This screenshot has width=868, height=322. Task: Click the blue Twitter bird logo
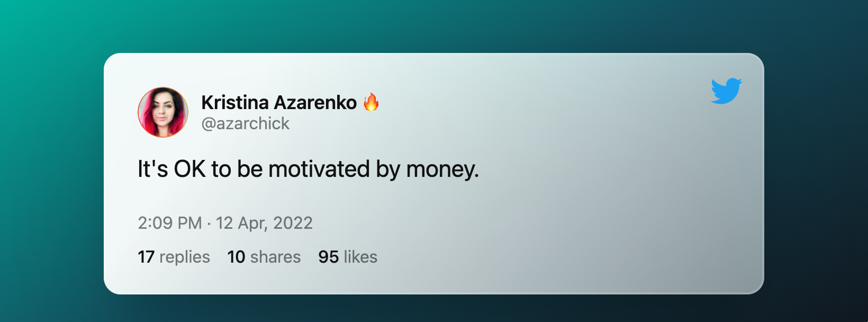click(x=727, y=91)
